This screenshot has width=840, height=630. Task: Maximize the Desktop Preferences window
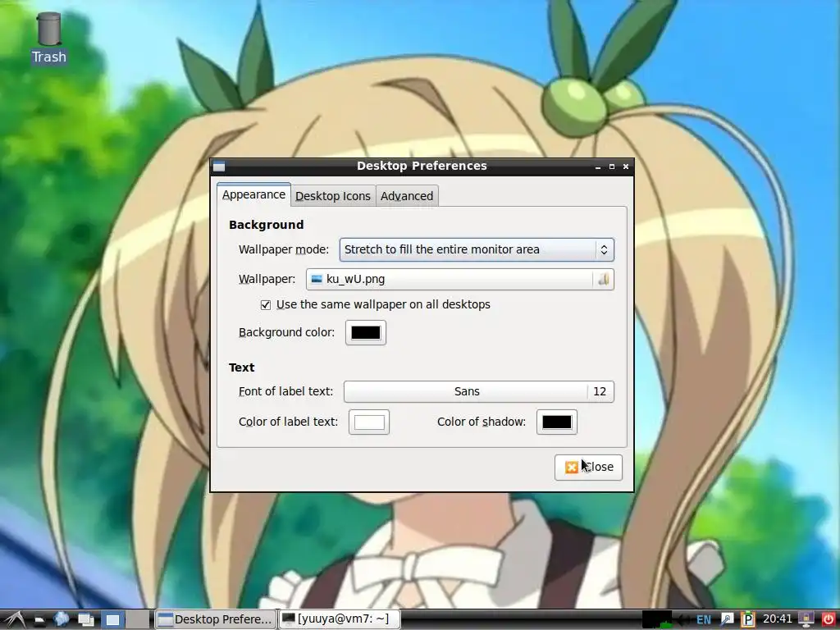tap(612, 167)
